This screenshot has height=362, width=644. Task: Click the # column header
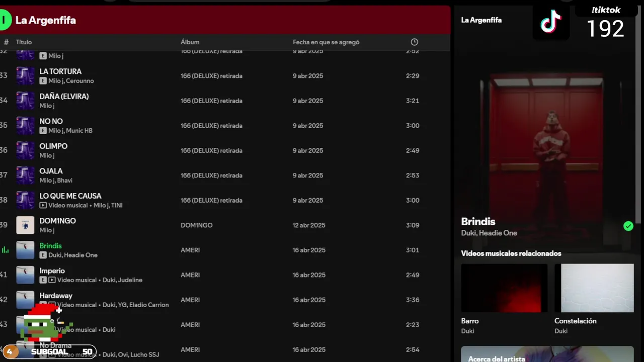tap(7, 42)
